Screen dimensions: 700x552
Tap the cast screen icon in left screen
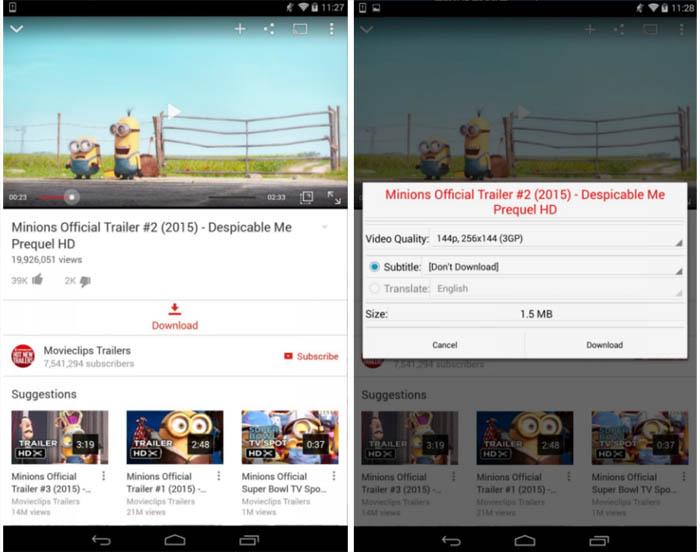pyautogui.click(x=300, y=29)
